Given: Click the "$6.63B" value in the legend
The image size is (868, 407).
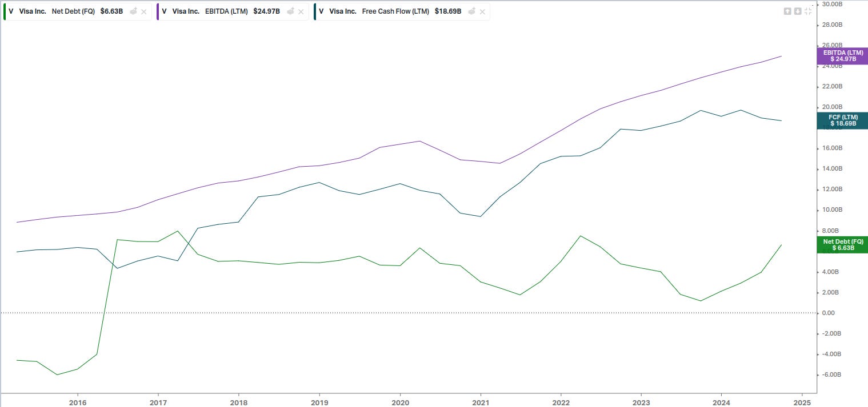Looking at the screenshot, I should [x=111, y=11].
